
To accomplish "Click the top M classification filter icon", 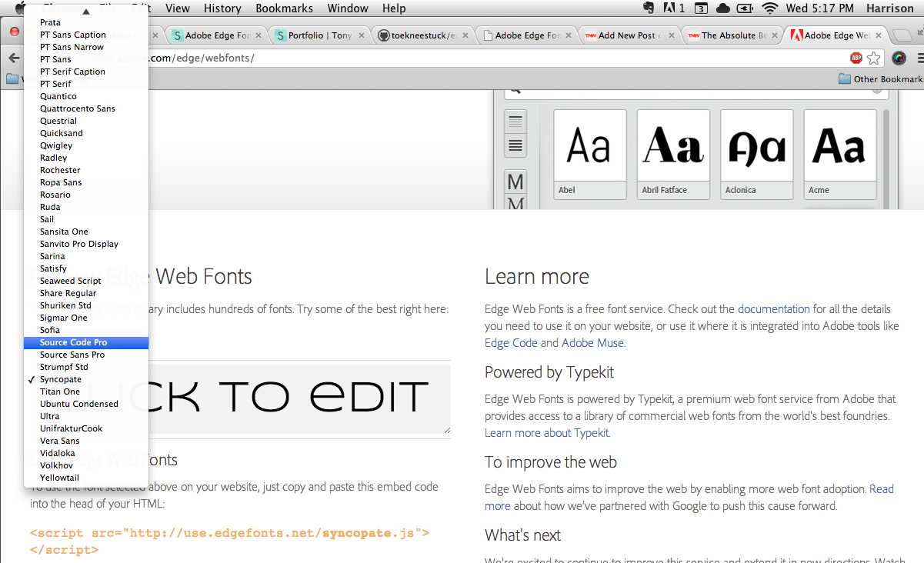I will point(515,182).
